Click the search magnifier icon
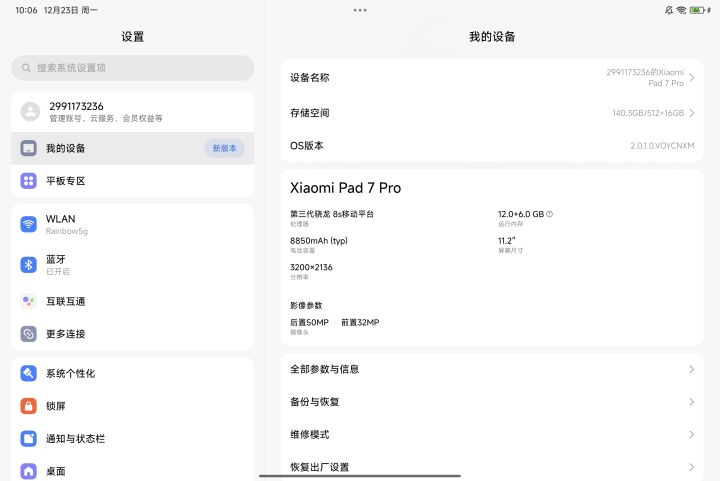The height and width of the screenshot is (481, 720). click(26, 68)
